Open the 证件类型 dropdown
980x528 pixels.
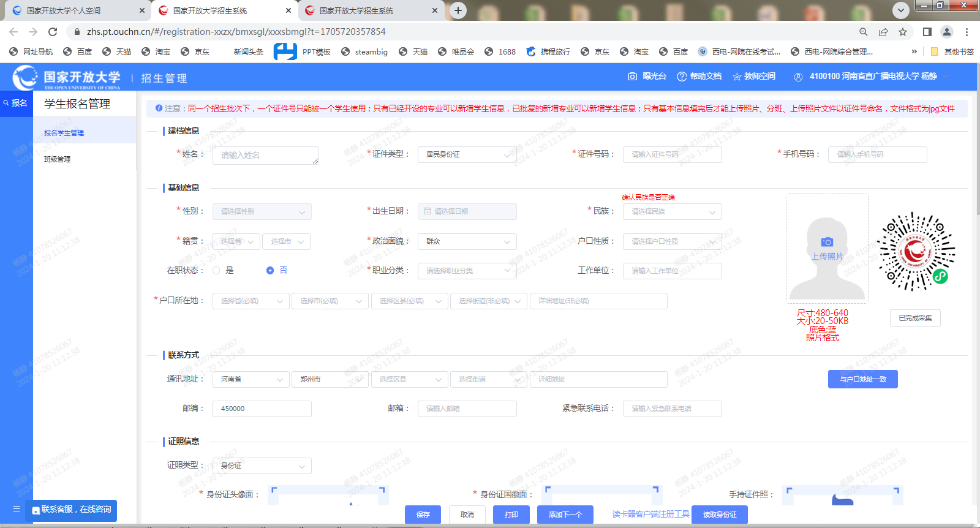coord(467,155)
